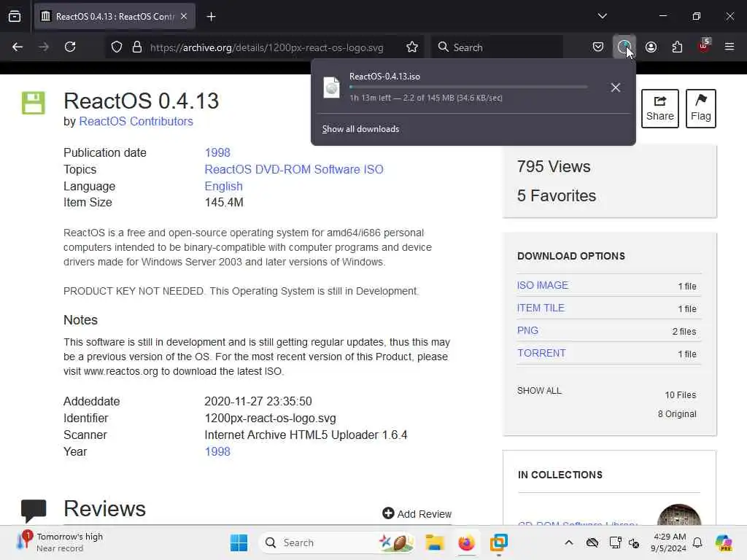Open Firefox account menu
Screen dimensions: 747x560
(651, 47)
